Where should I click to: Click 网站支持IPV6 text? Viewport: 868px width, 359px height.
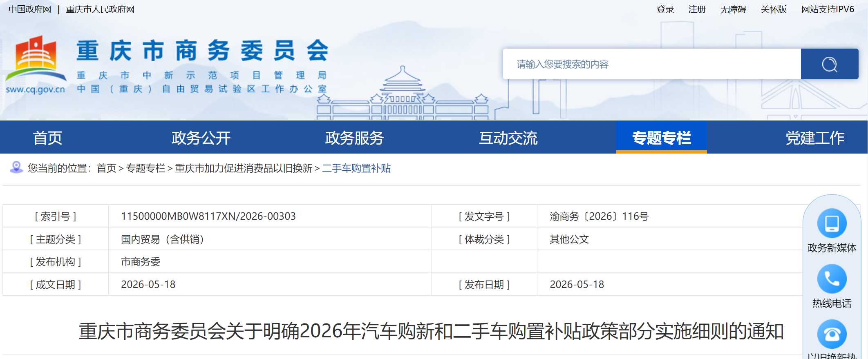828,9
